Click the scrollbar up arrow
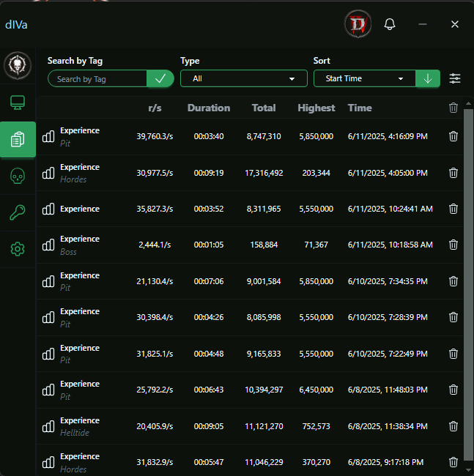 (469, 103)
